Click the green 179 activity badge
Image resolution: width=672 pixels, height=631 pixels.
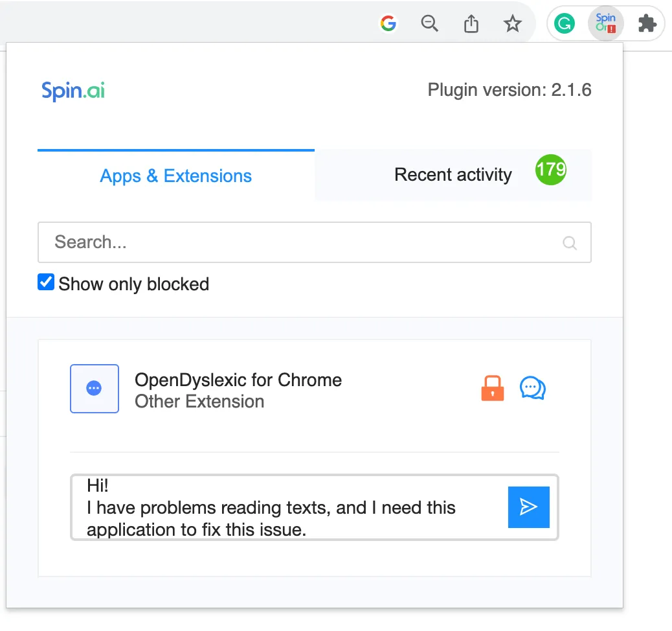pos(550,170)
